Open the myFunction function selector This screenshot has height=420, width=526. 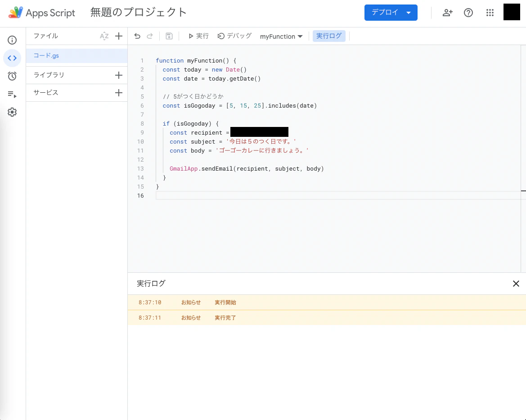tap(281, 36)
